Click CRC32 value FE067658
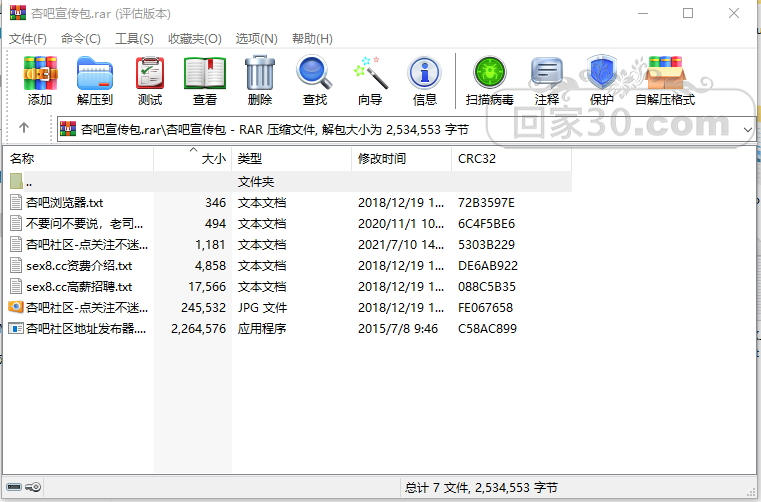Viewport: 761px width, 502px height. point(485,308)
